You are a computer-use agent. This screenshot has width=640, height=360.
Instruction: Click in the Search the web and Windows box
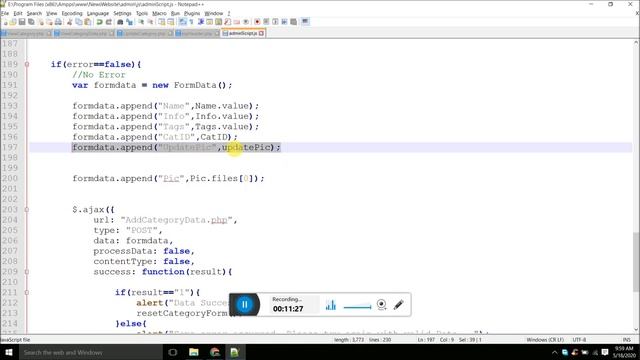pos(91,352)
